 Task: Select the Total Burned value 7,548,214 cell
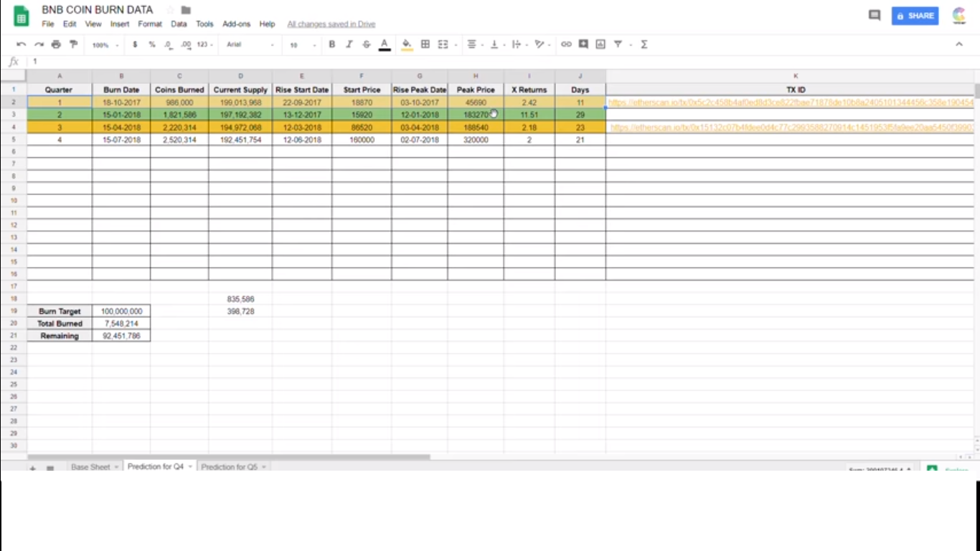[x=121, y=324]
